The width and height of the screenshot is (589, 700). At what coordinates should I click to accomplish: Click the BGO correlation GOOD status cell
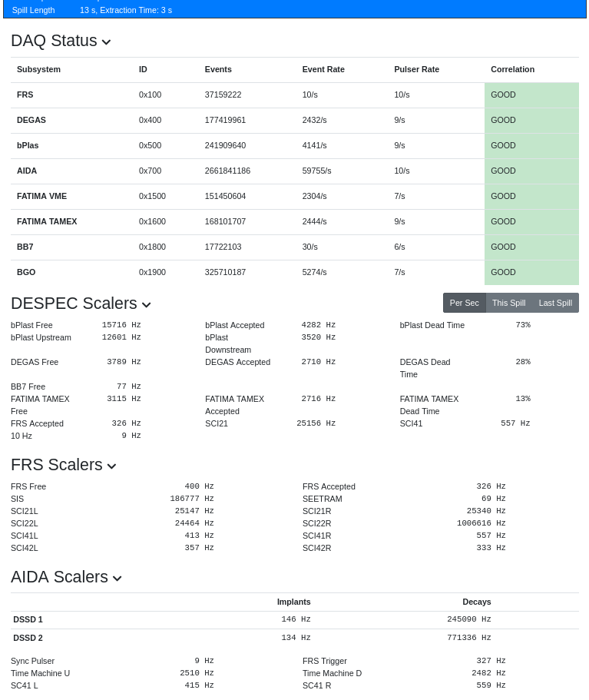point(531,272)
